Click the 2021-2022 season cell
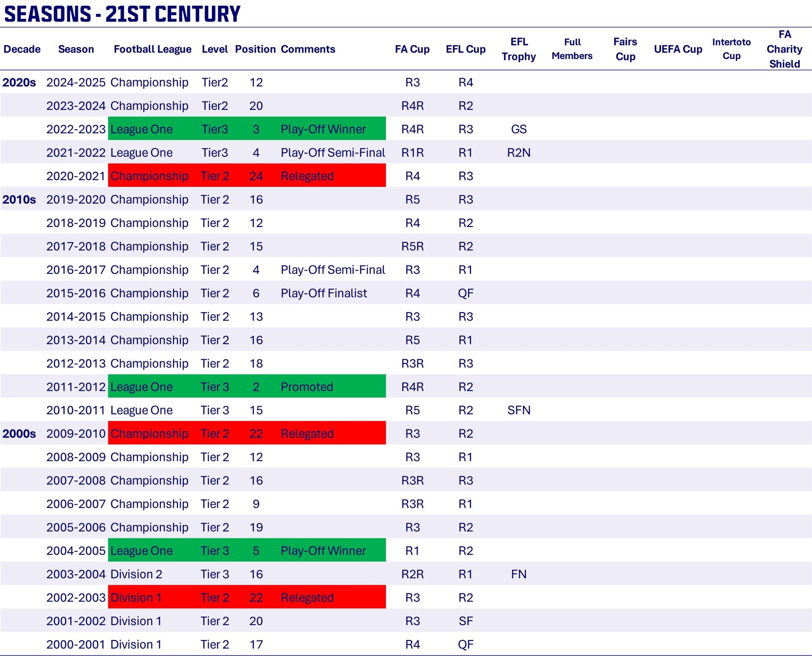Viewport: 812px width, 656px height. (x=76, y=153)
